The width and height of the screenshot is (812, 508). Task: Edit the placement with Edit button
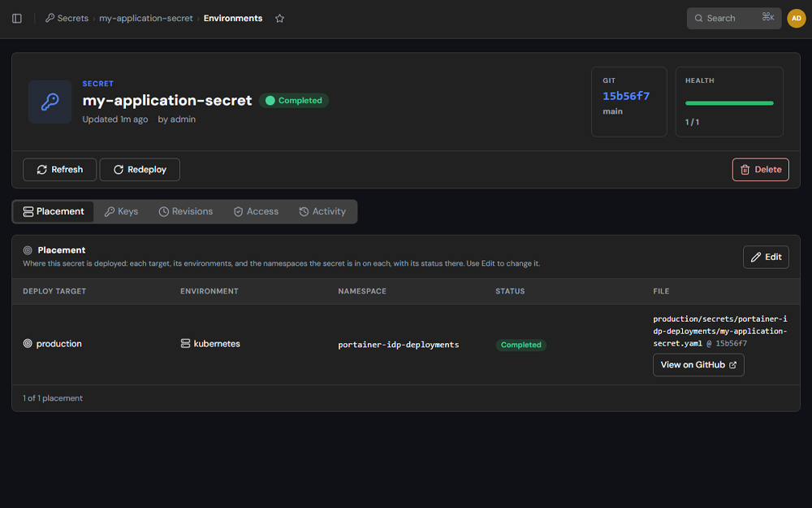click(x=766, y=257)
